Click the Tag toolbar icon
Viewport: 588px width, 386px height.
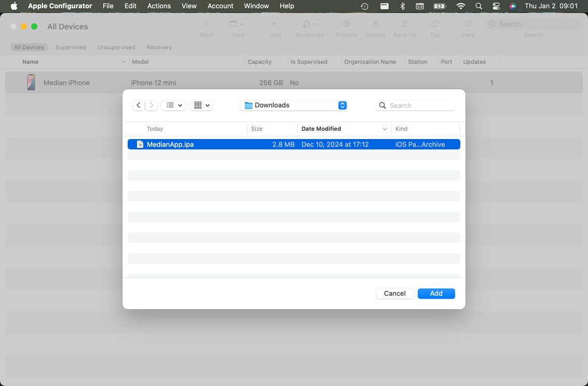click(x=435, y=24)
